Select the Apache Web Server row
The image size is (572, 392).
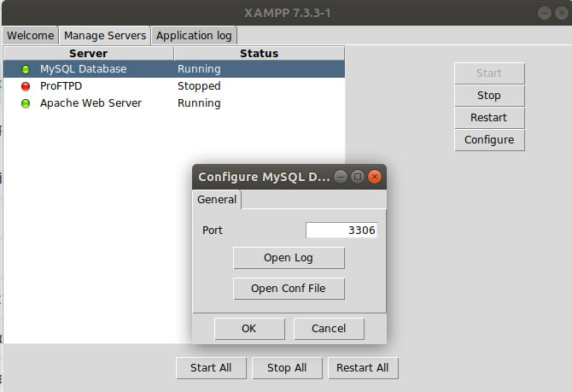(174, 103)
